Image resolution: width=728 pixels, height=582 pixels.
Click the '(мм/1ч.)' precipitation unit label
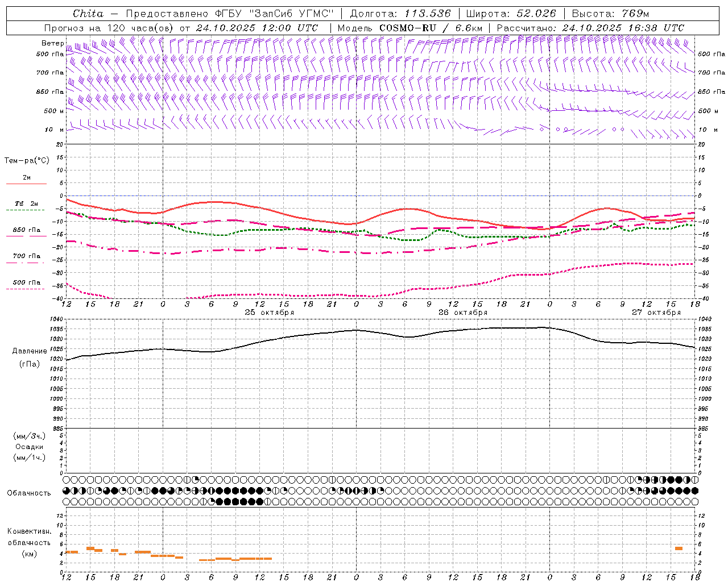(x=30, y=458)
